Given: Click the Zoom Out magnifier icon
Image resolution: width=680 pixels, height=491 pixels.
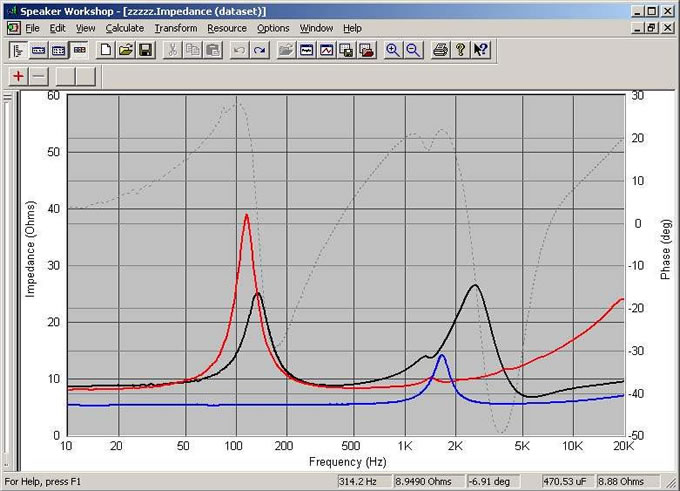Looking at the screenshot, I should tap(413, 49).
